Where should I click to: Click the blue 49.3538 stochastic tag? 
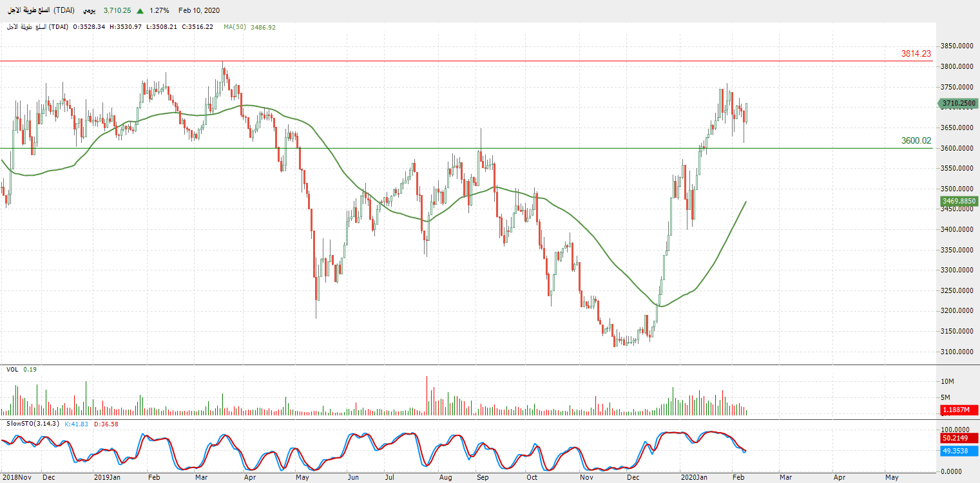[x=959, y=451]
